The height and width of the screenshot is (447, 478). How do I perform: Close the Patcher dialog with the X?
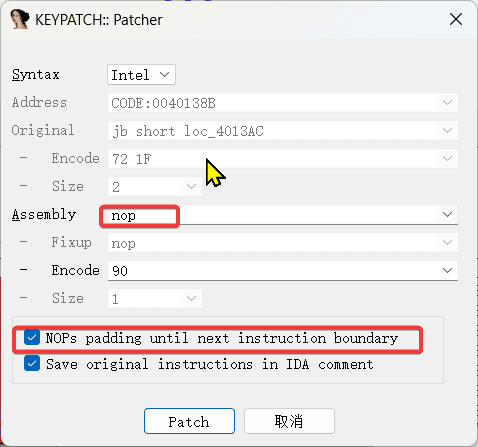(x=456, y=19)
